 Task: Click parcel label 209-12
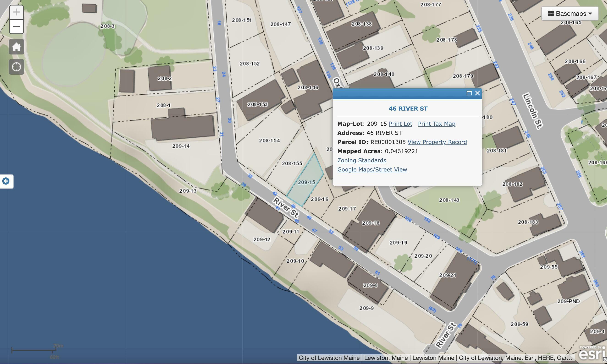(x=262, y=239)
